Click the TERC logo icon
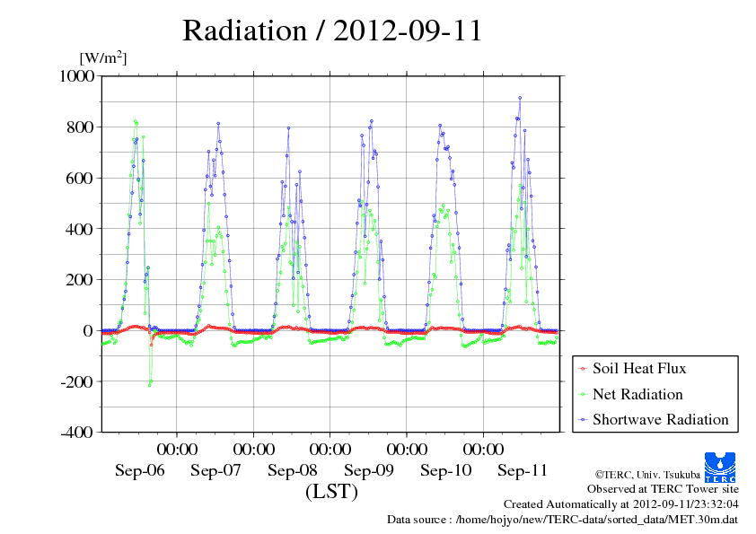The width and height of the screenshot is (756, 534). tap(720, 467)
